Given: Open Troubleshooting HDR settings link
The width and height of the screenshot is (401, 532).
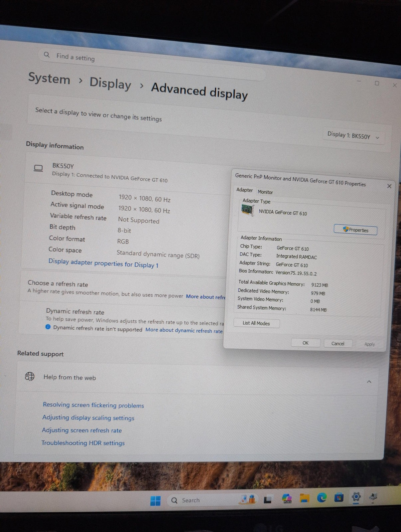Looking at the screenshot, I should (83, 443).
